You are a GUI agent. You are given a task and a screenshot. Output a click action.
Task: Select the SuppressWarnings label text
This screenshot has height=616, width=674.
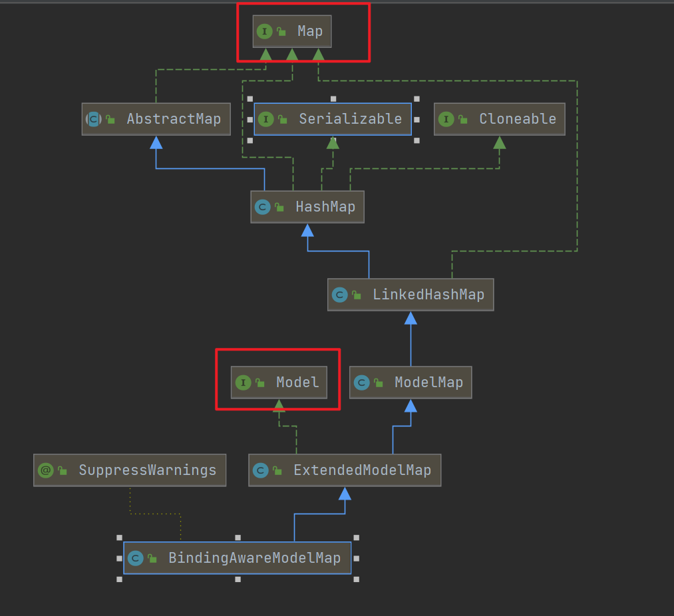(147, 470)
